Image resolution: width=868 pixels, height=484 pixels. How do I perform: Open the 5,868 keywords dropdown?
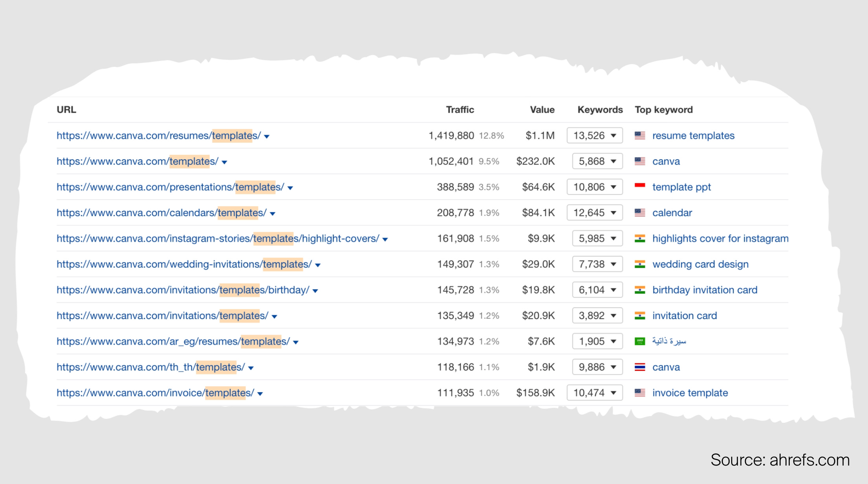(598, 161)
